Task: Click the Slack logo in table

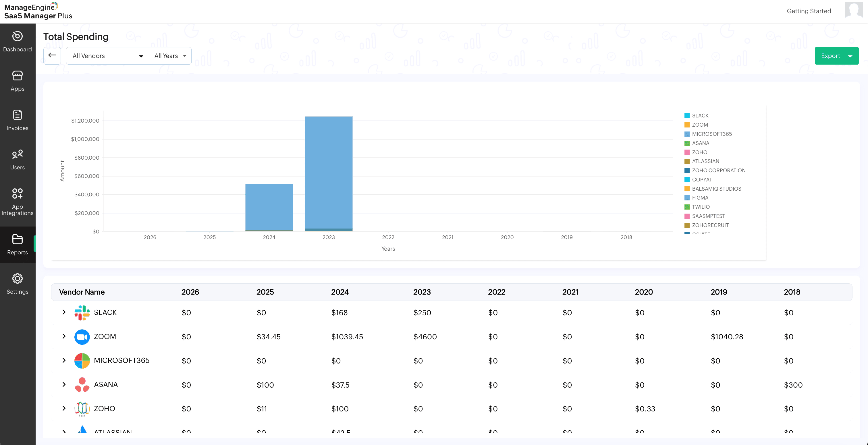Action: pyautogui.click(x=82, y=313)
